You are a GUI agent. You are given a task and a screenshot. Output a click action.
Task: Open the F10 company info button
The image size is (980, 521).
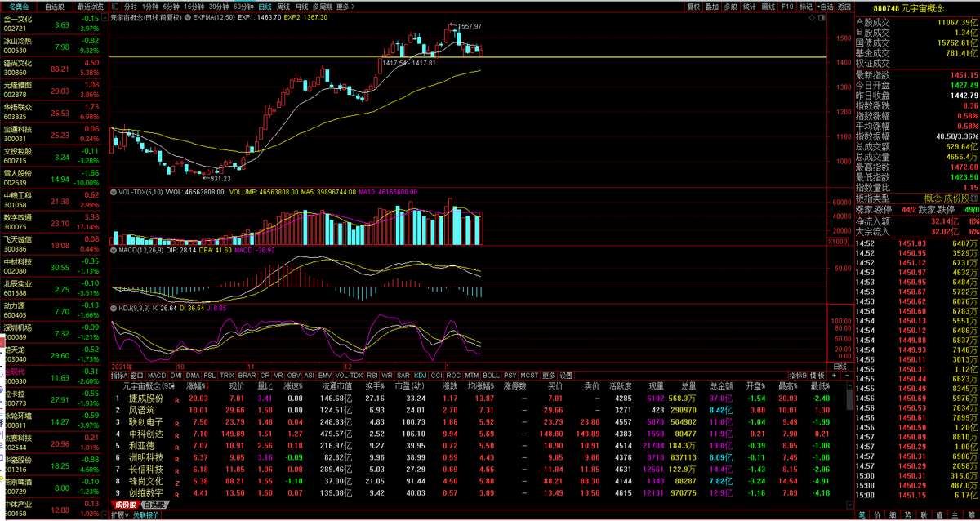(786, 6)
